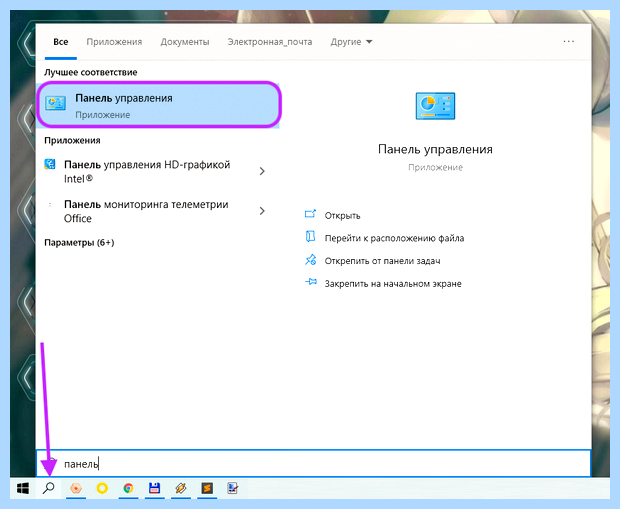Open the Windows Start menu
This screenshot has height=509, width=620.
tap(23, 488)
